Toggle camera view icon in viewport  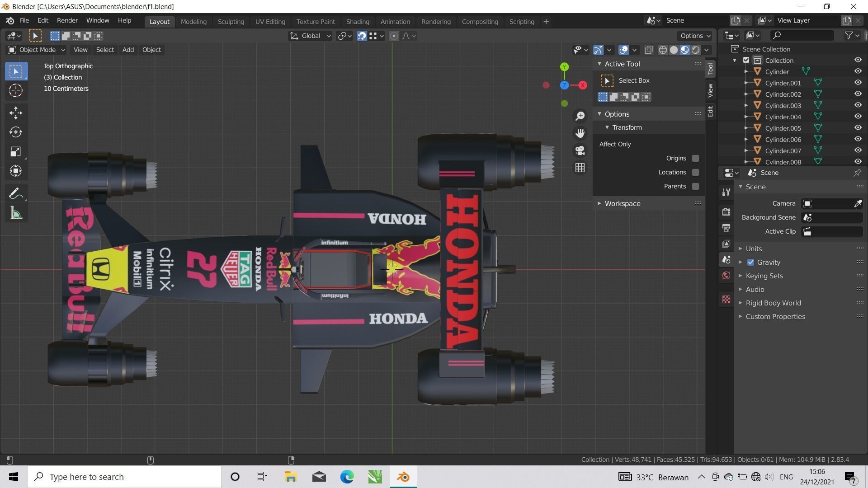tap(580, 150)
